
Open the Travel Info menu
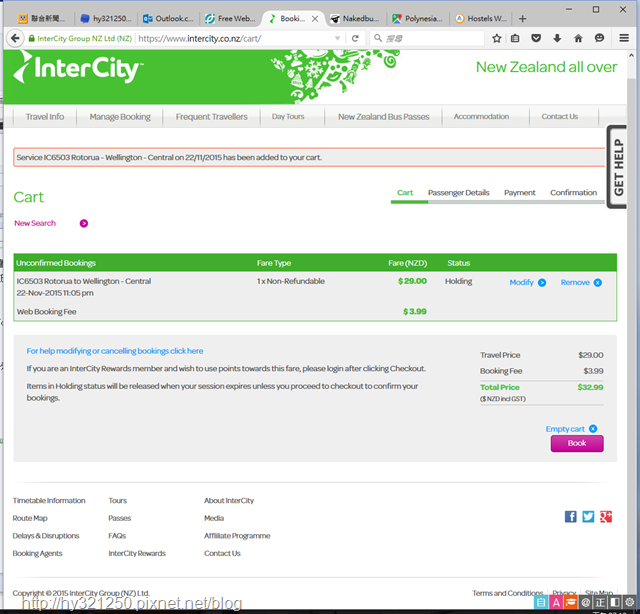[45, 117]
